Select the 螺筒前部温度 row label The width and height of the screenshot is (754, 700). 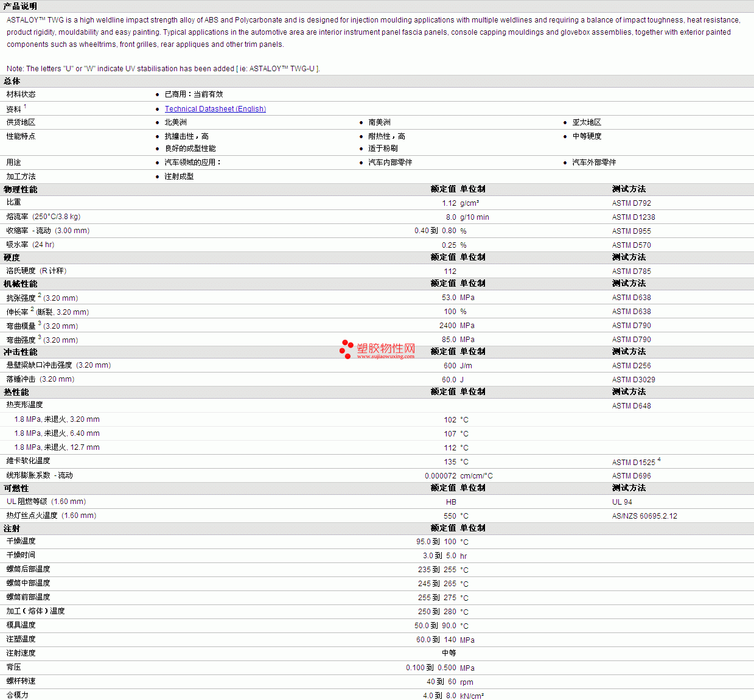29,597
